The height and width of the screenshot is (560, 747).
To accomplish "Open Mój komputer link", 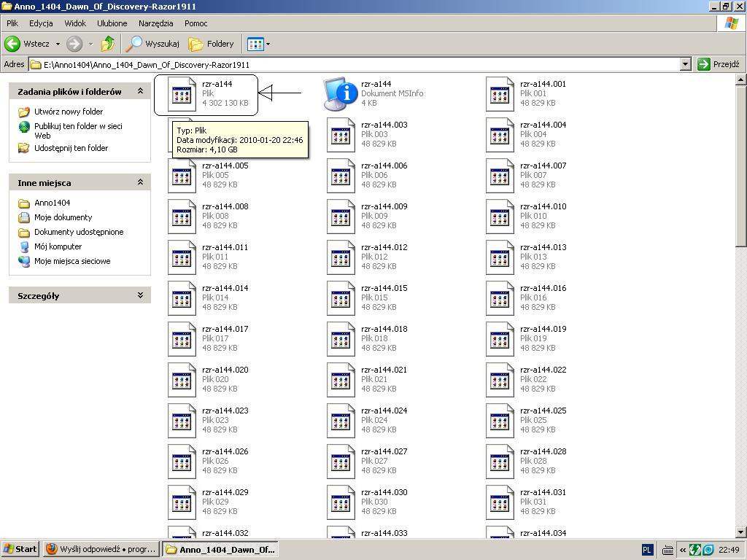I will tap(58, 246).
